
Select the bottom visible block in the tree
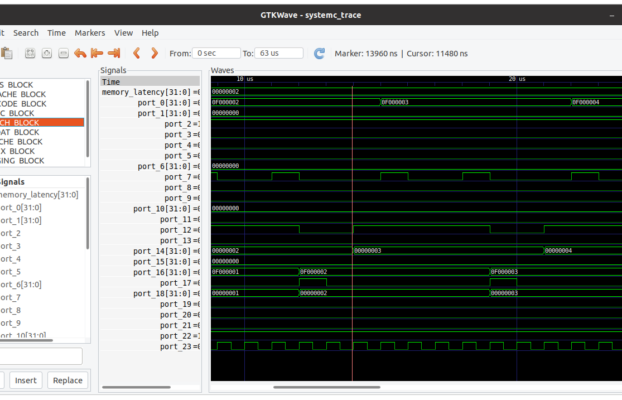(42, 161)
